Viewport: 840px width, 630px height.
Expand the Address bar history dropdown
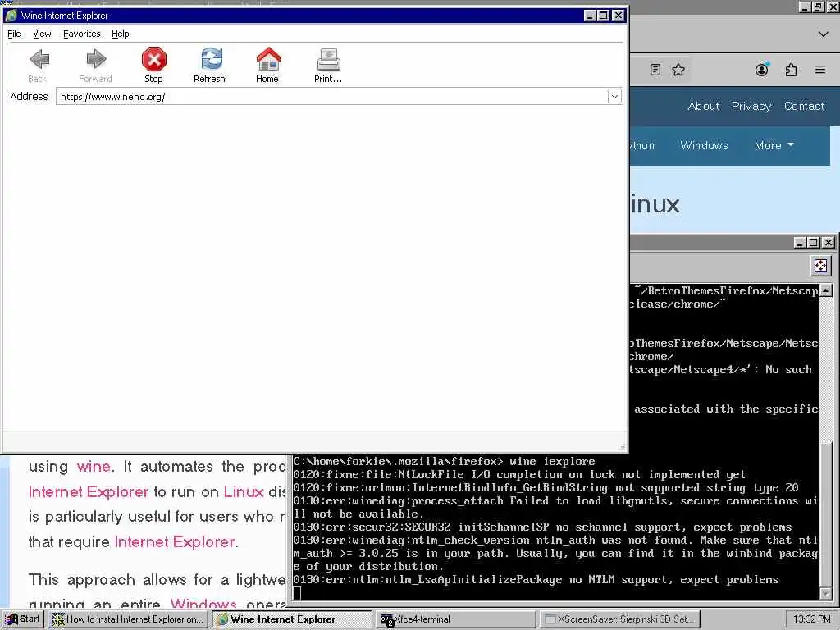pos(614,97)
